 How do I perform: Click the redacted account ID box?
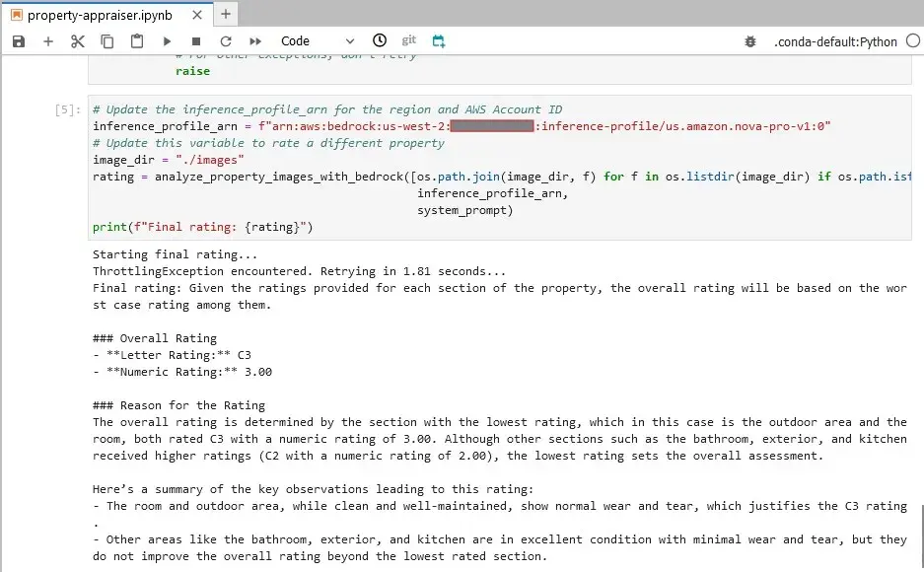pos(492,126)
